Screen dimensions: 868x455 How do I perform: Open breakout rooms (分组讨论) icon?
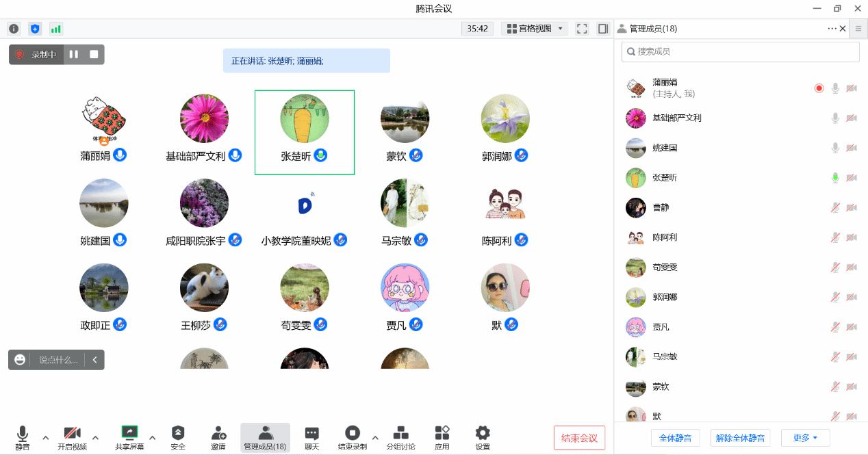click(400, 433)
